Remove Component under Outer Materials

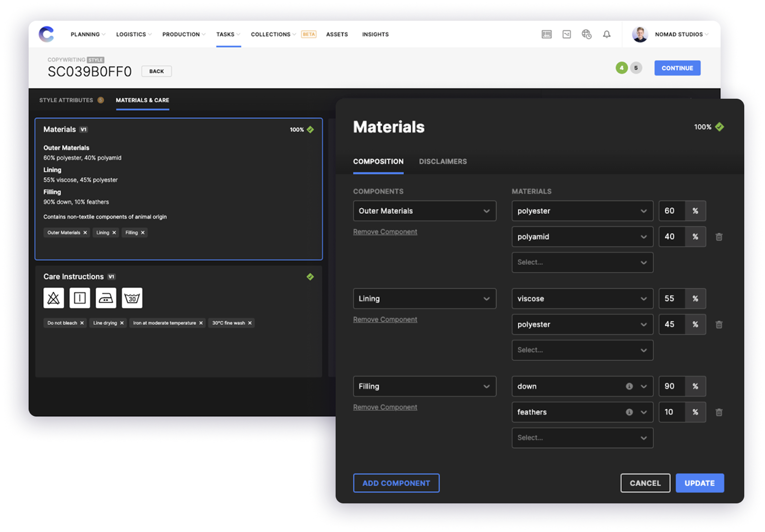[385, 232]
